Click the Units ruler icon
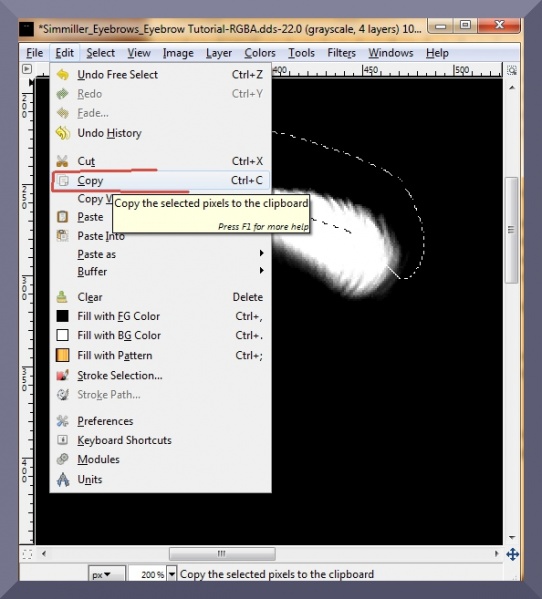The image size is (542, 599). click(63, 479)
